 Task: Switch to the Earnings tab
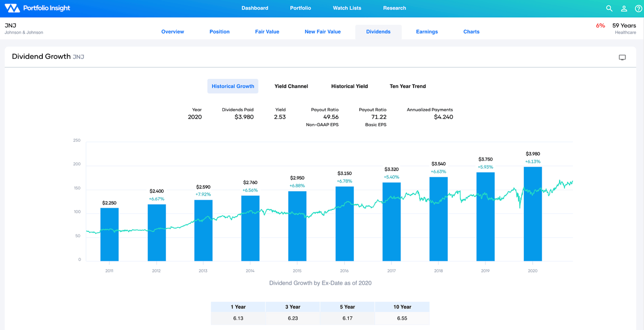pyautogui.click(x=427, y=31)
